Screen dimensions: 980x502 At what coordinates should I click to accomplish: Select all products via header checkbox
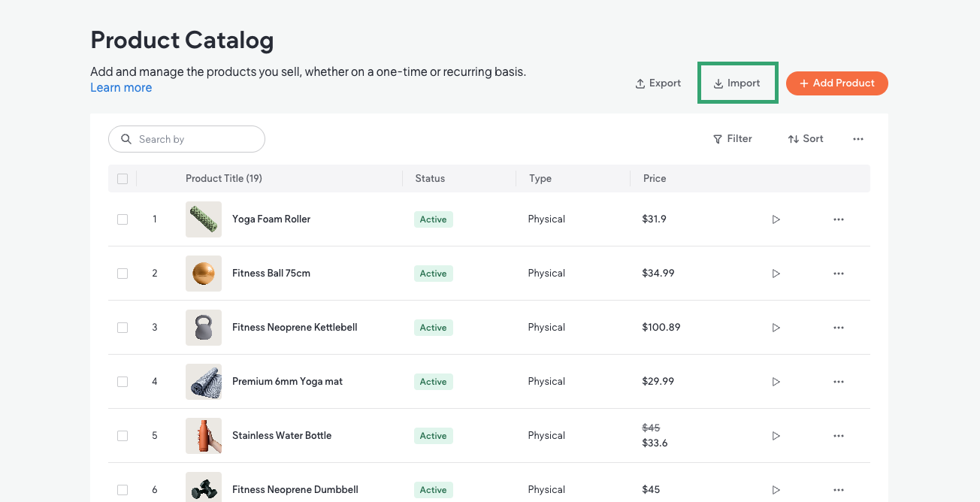tap(122, 178)
